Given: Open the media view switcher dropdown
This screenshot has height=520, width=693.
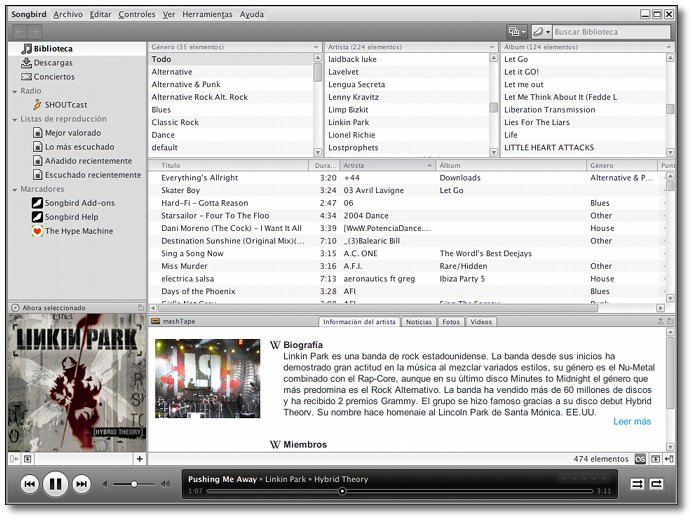Looking at the screenshot, I should click(517, 32).
